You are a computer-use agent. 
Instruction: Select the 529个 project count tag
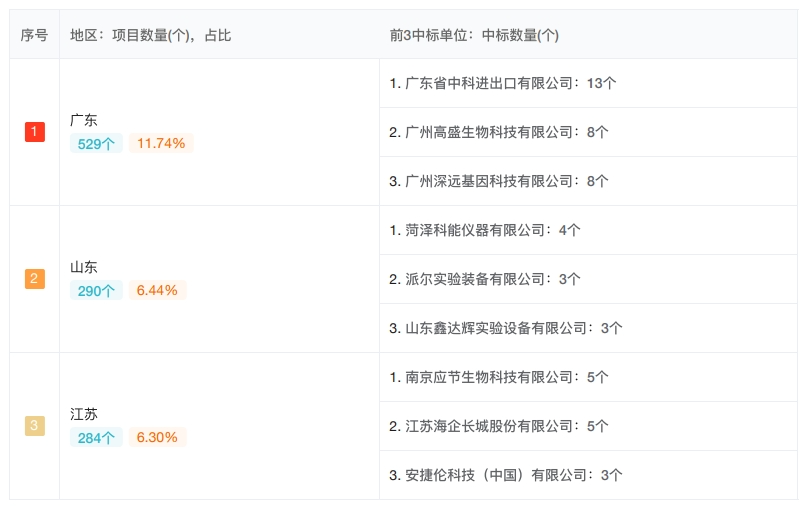click(x=96, y=143)
